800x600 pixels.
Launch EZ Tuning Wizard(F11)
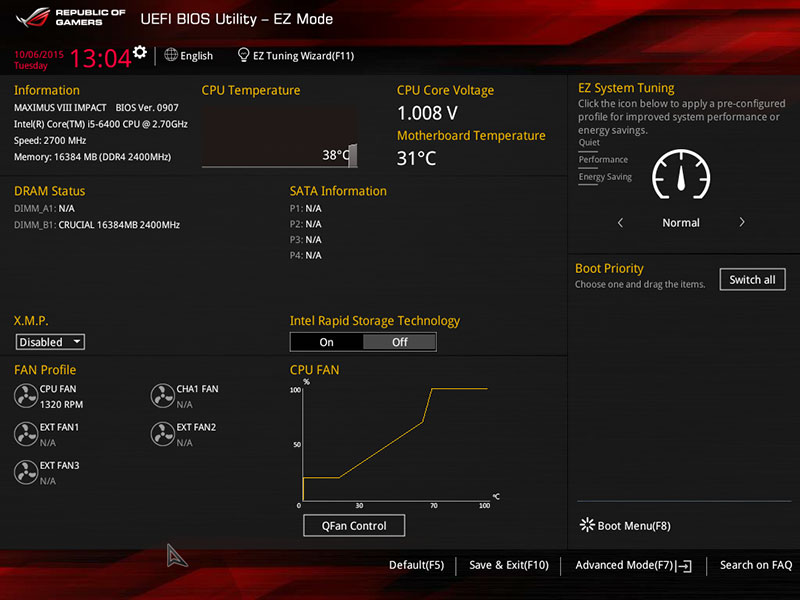pos(304,56)
